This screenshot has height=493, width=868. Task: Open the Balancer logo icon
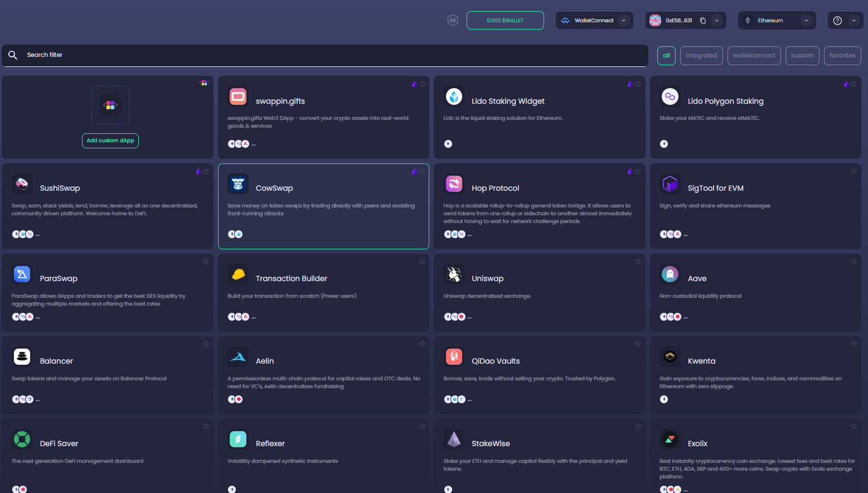tap(22, 356)
